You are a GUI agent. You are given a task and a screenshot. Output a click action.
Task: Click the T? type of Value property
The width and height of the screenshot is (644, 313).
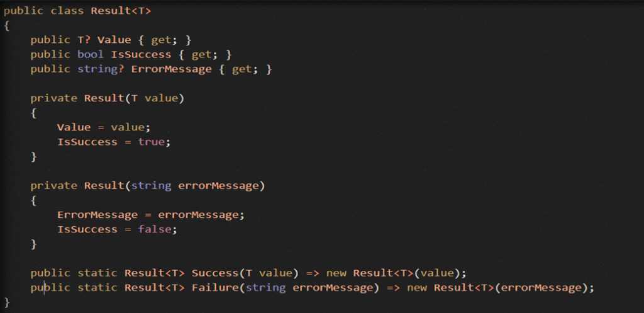84,40
